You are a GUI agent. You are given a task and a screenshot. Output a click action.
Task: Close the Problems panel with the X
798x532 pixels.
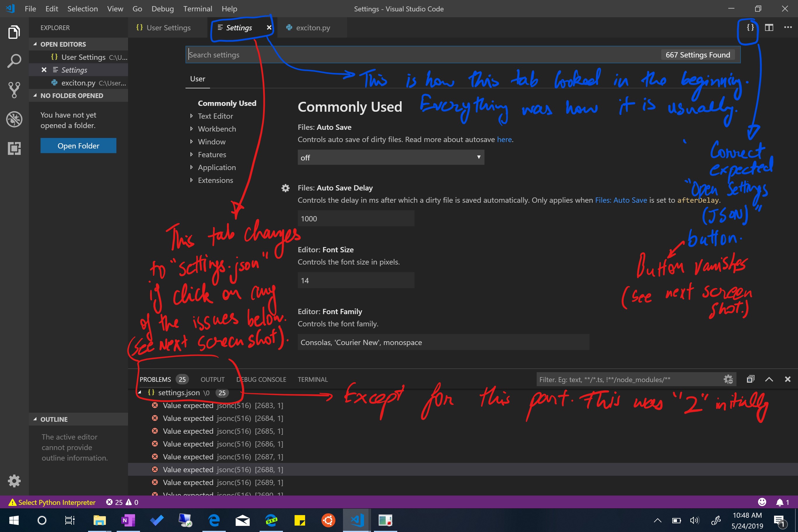point(787,379)
